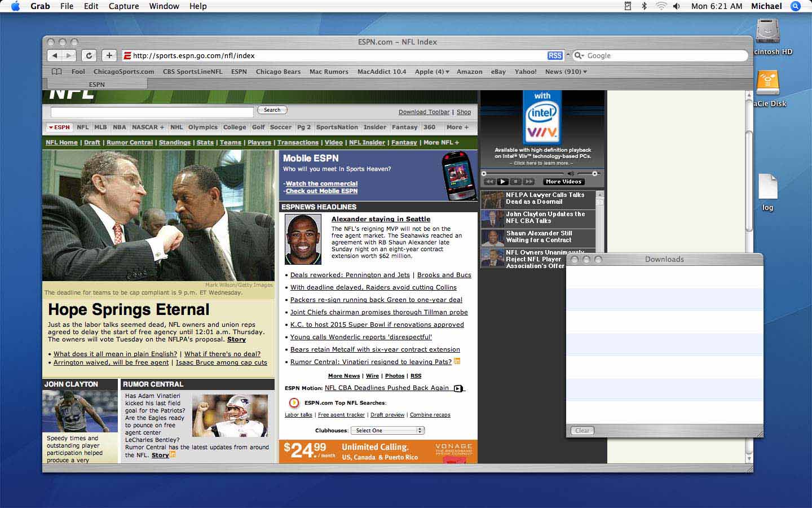Play the video in ESPN player
Screen dimensions: 812x508
point(502,182)
